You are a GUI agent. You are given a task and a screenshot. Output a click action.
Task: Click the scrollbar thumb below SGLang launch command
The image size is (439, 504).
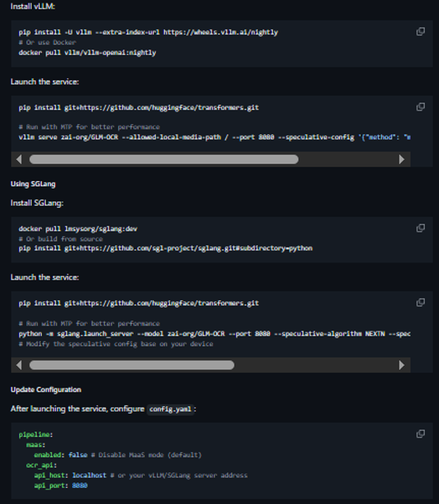132,365
